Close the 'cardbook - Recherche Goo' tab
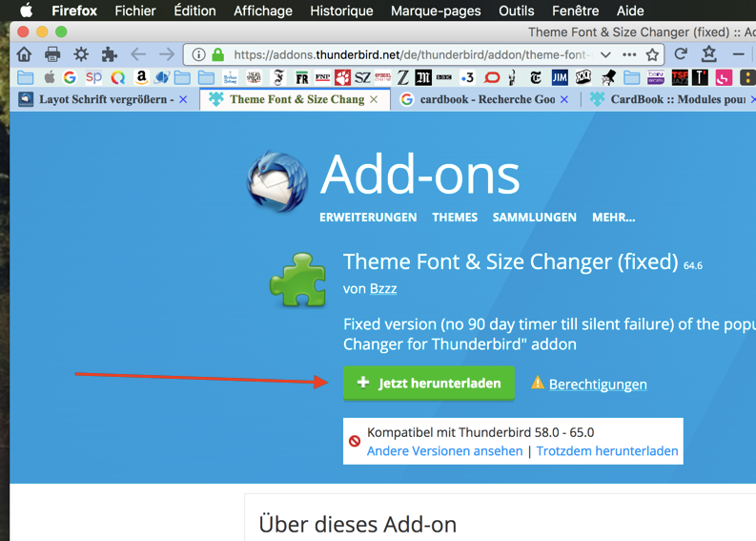Image resolution: width=756 pixels, height=541 pixels. (564, 99)
